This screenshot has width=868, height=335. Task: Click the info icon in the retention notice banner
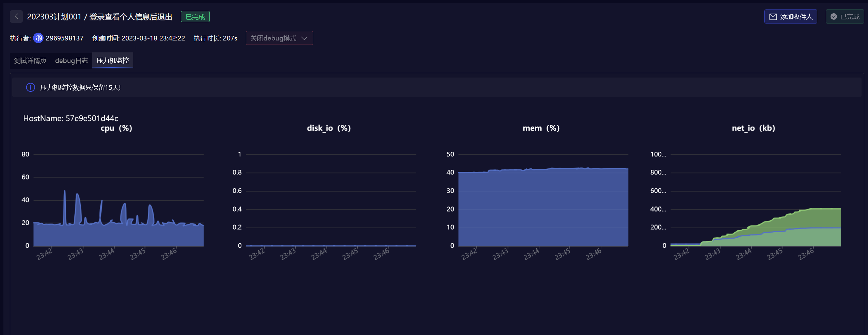30,87
